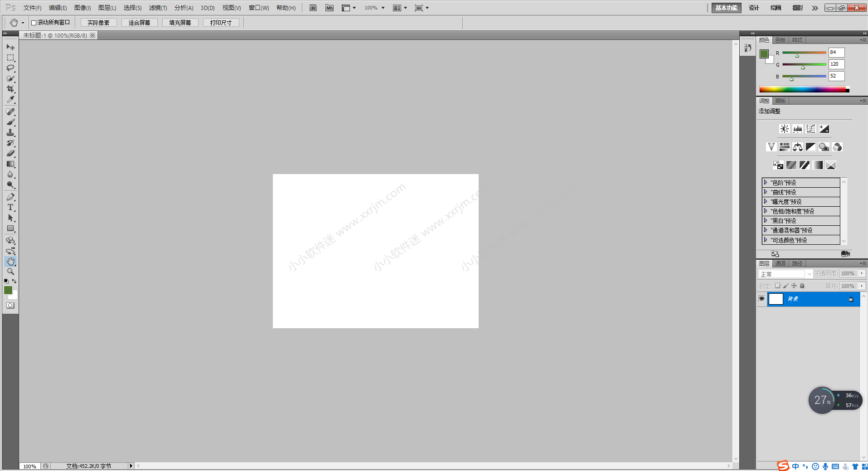The width and height of the screenshot is (868, 471).
Task: Add a Color Balance adjustment
Action: [798, 147]
